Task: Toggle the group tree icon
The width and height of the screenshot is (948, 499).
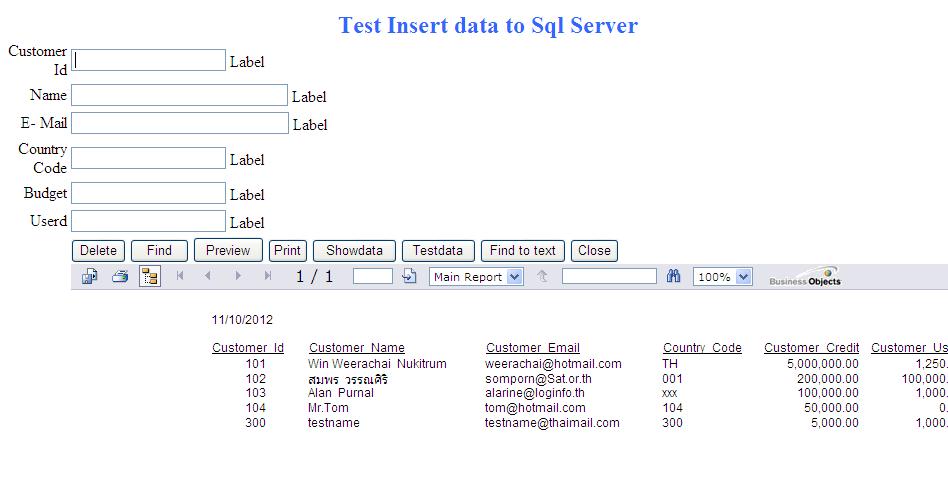Action: tap(149, 276)
